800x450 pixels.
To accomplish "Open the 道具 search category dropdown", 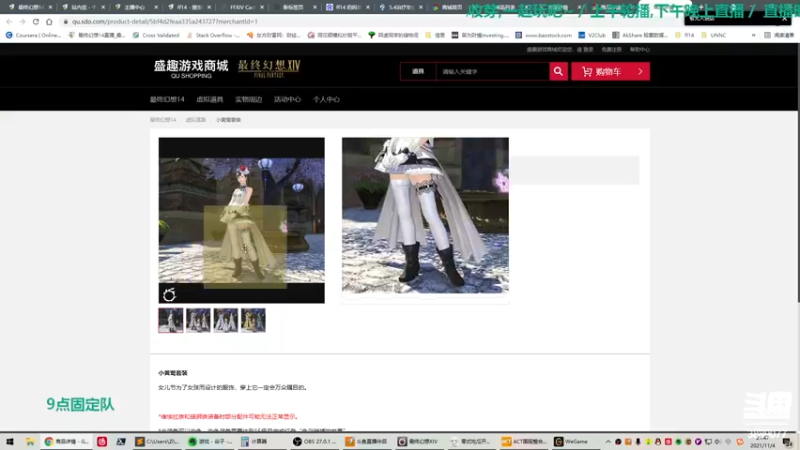I will tap(418, 71).
